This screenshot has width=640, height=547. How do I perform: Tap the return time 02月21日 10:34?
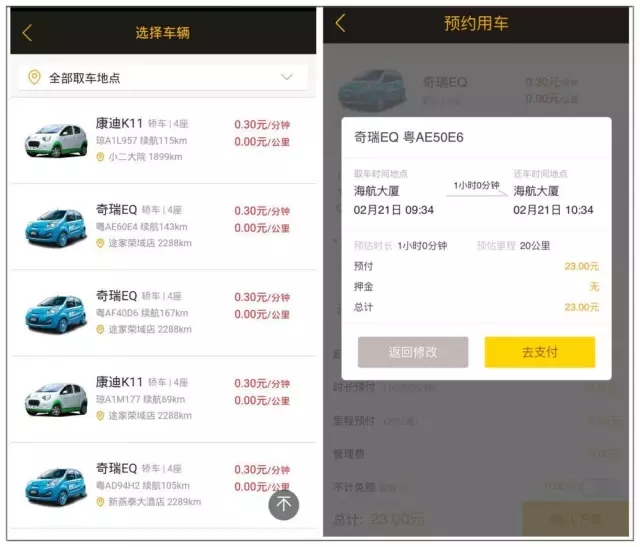[553, 210]
